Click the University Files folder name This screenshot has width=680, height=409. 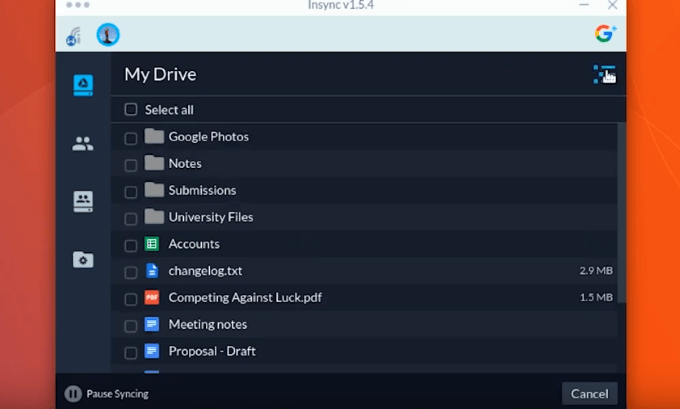coord(211,217)
